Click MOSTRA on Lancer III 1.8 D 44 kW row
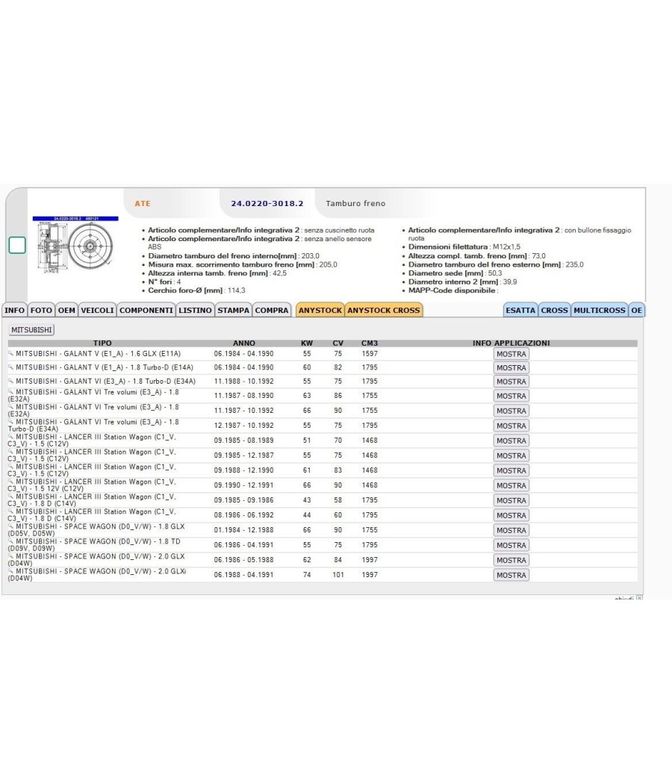The image size is (672, 784). [x=511, y=515]
